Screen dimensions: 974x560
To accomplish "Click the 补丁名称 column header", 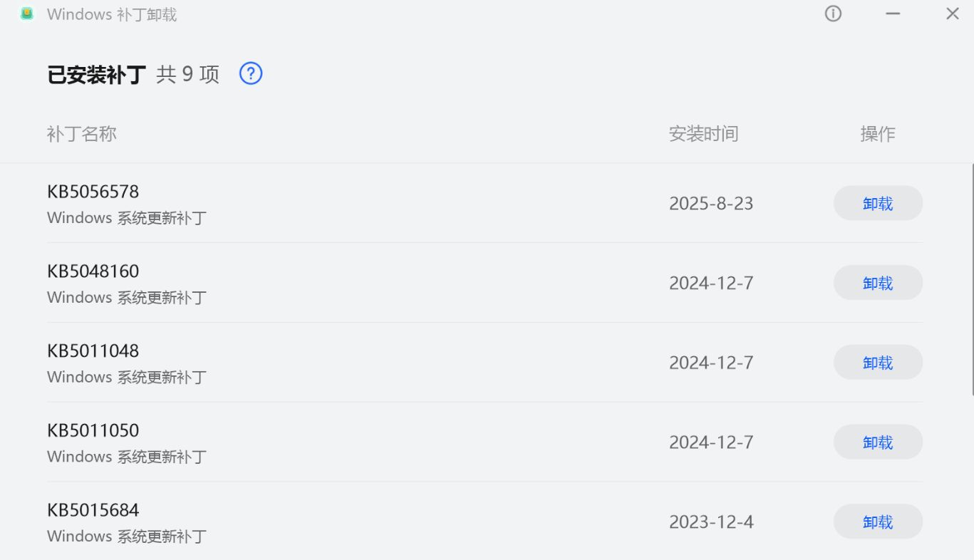I will 82,134.
